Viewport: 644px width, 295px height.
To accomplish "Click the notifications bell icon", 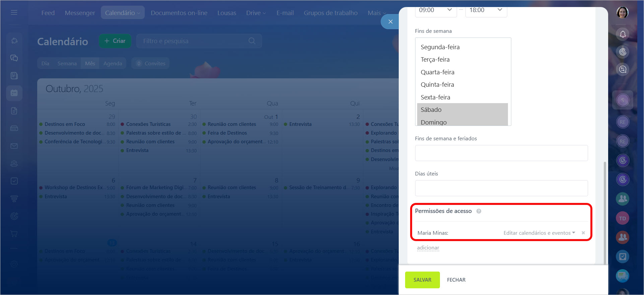I will 623,34.
